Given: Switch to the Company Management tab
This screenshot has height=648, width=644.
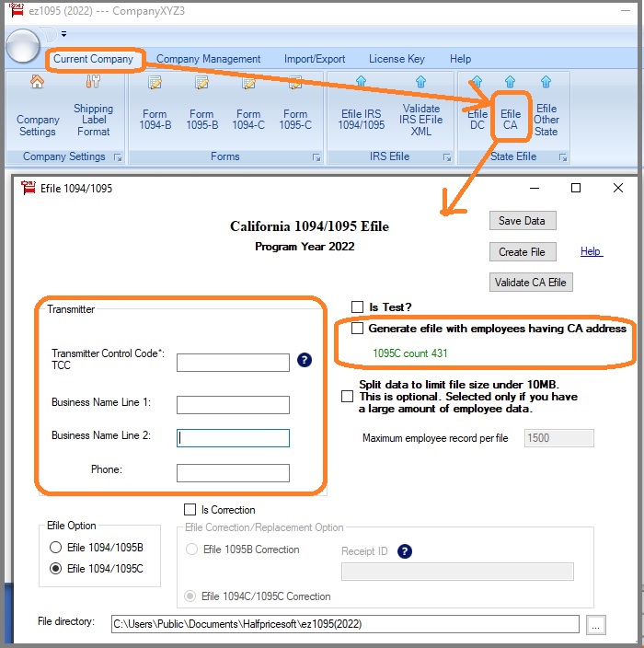Looking at the screenshot, I should (x=208, y=59).
